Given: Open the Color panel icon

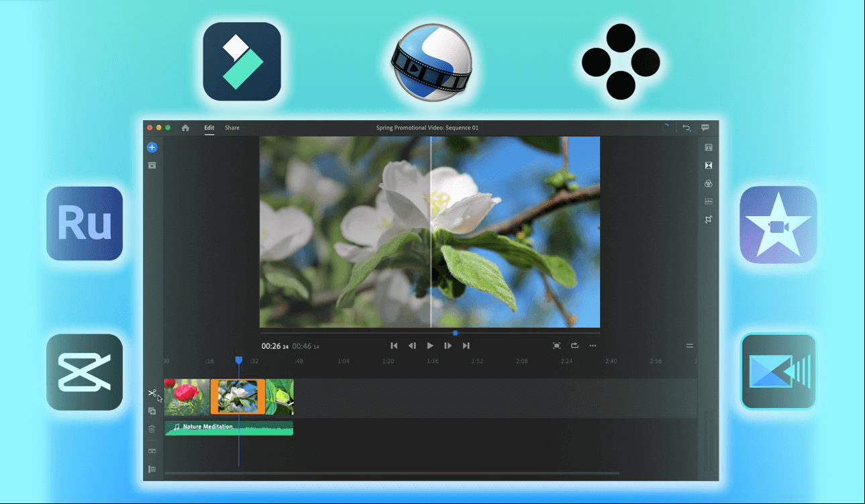Looking at the screenshot, I should point(709,183).
